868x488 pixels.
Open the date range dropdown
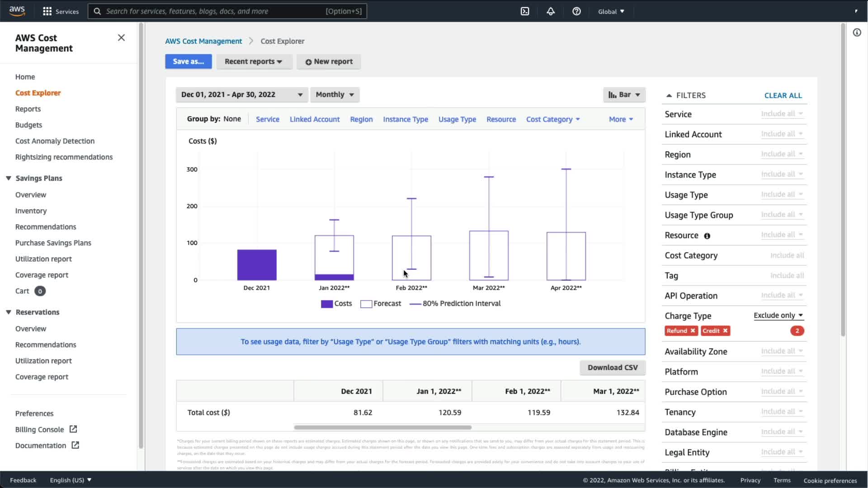pyautogui.click(x=242, y=94)
